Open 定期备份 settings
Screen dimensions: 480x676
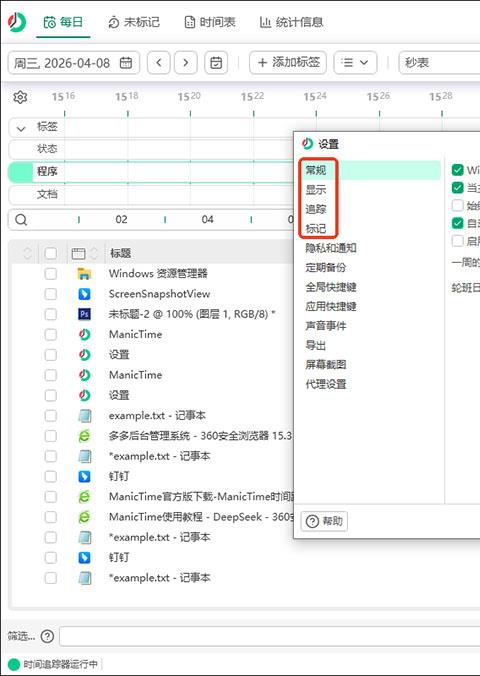[326, 267]
